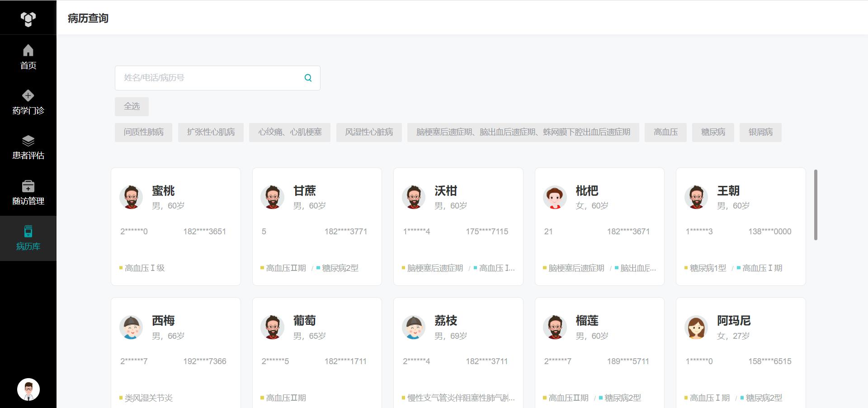This screenshot has height=408, width=868.
Task: Click the vertical scrollbar of patient list
Action: pyautogui.click(x=816, y=204)
